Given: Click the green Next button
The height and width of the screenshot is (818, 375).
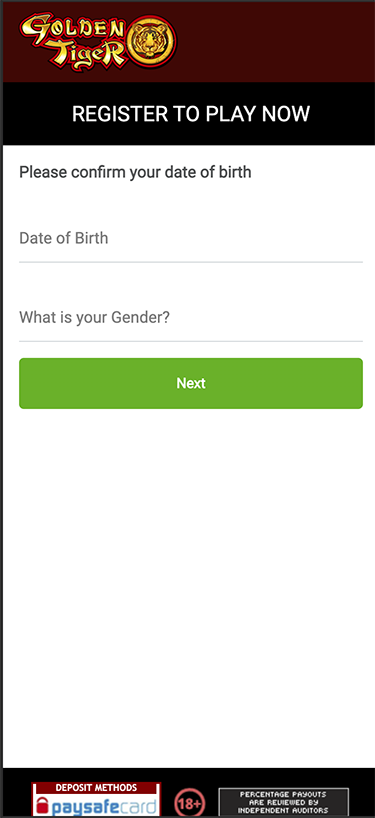Looking at the screenshot, I should tap(191, 383).
